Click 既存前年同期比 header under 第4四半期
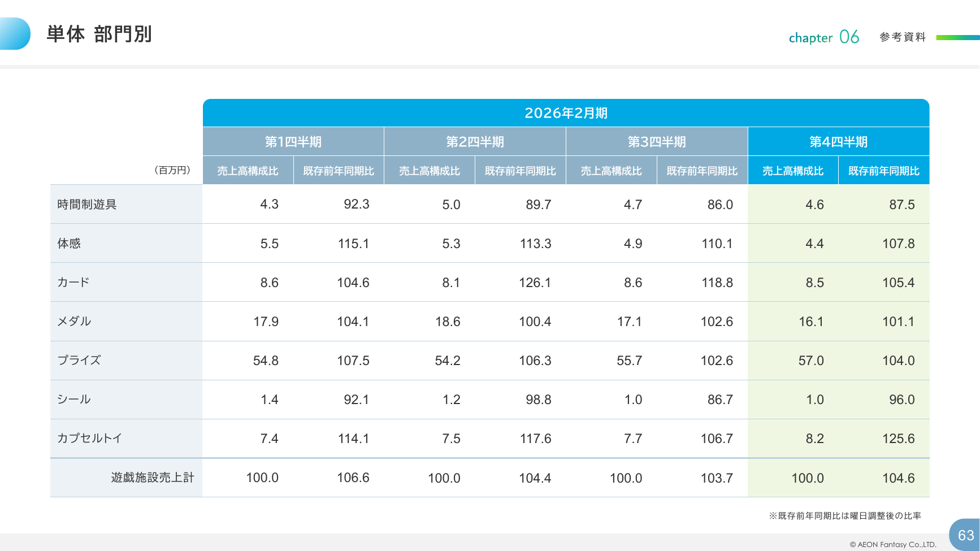This screenshot has height=551, width=980. click(x=884, y=171)
